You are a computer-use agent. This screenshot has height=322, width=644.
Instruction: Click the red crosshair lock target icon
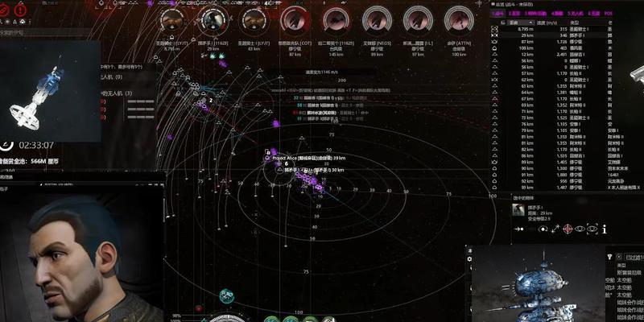(568, 229)
